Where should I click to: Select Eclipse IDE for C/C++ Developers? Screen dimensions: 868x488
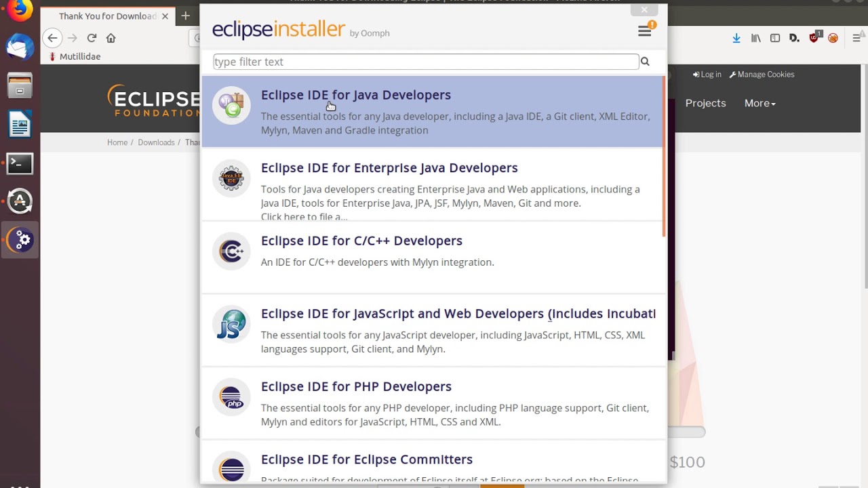[361, 241]
